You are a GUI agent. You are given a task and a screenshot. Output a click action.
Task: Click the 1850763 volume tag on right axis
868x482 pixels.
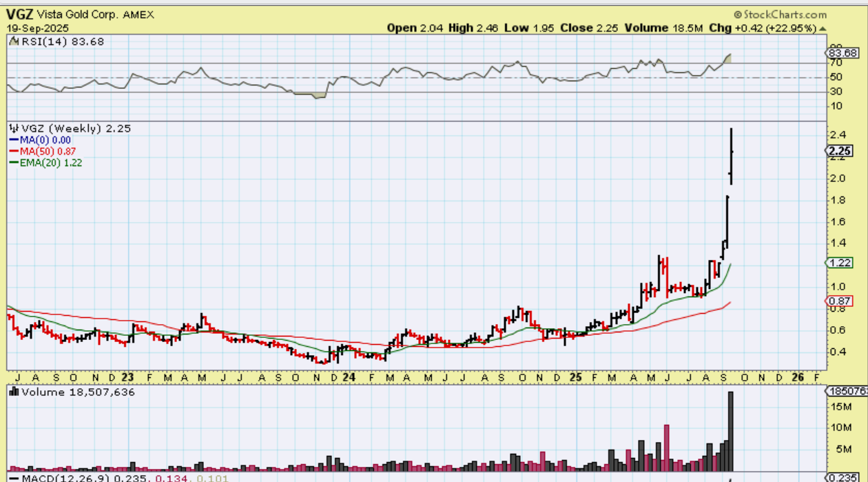click(x=847, y=392)
